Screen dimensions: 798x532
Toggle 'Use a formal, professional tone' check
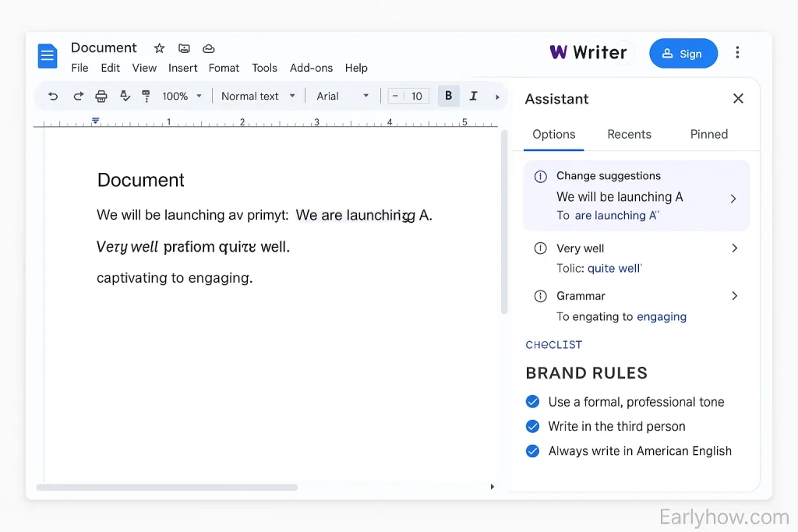[x=532, y=402]
